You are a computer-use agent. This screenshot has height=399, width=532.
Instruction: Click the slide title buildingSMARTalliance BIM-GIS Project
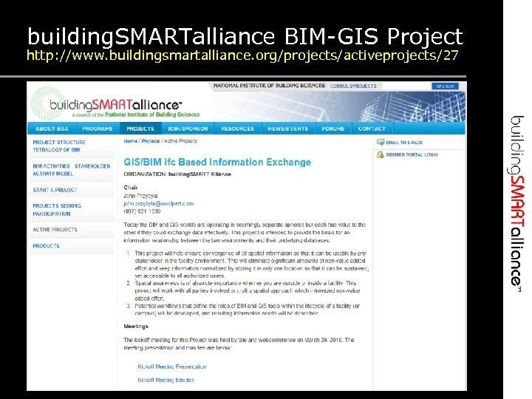[245, 36]
